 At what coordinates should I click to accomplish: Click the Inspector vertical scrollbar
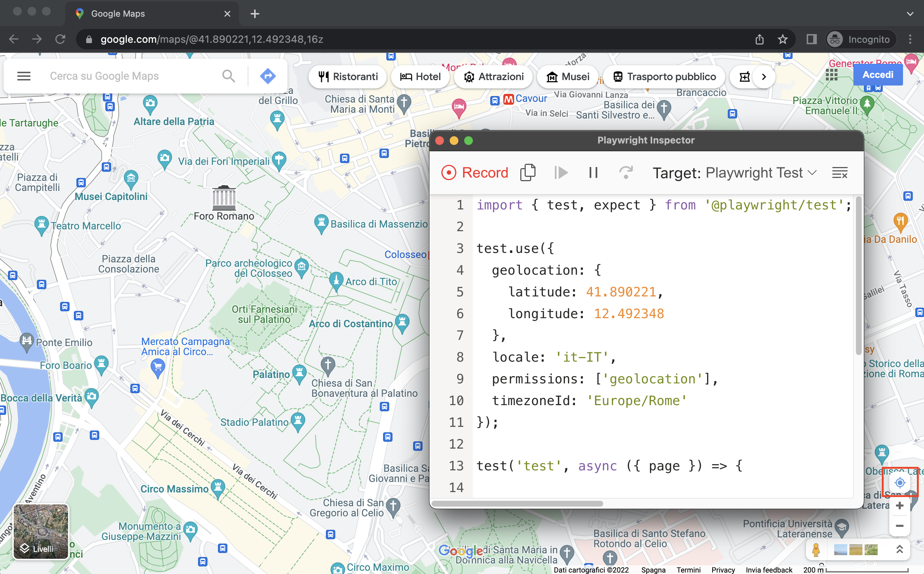[x=859, y=276]
